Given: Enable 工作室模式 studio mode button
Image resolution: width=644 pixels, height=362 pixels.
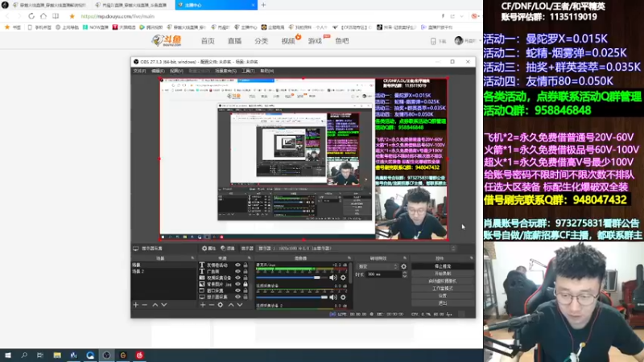Looking at the screenshot, I should point(442,289).
